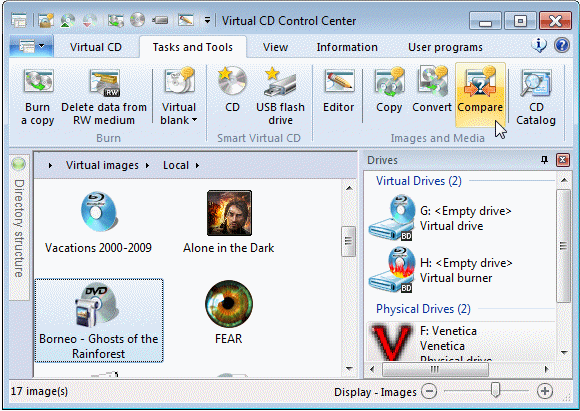Open the User programs tab
This screenshot has width=580, height=411.
point(445,47)
